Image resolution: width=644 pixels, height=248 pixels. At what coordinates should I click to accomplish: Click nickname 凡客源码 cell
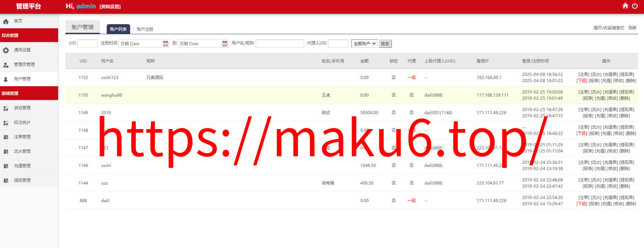tap(154, 78)
